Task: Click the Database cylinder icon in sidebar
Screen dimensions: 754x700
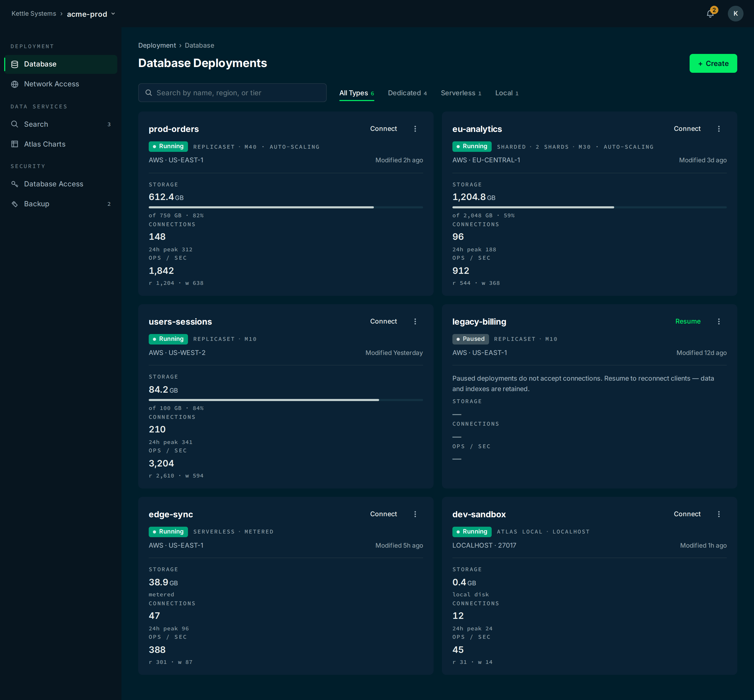Action: coord(15,64)
